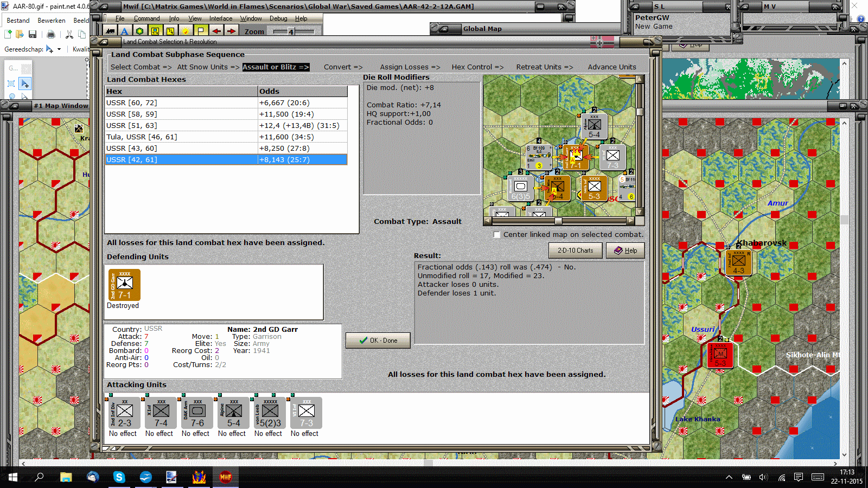The height and width of the screenshot is (488, 868).
Task: Open the Interface menu
Action: coord(221,18)
